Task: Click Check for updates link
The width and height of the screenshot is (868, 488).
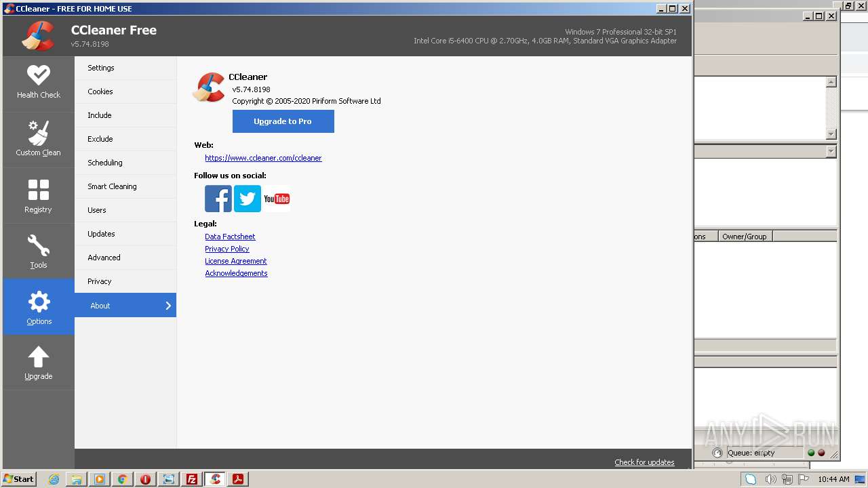Action: 644,462
